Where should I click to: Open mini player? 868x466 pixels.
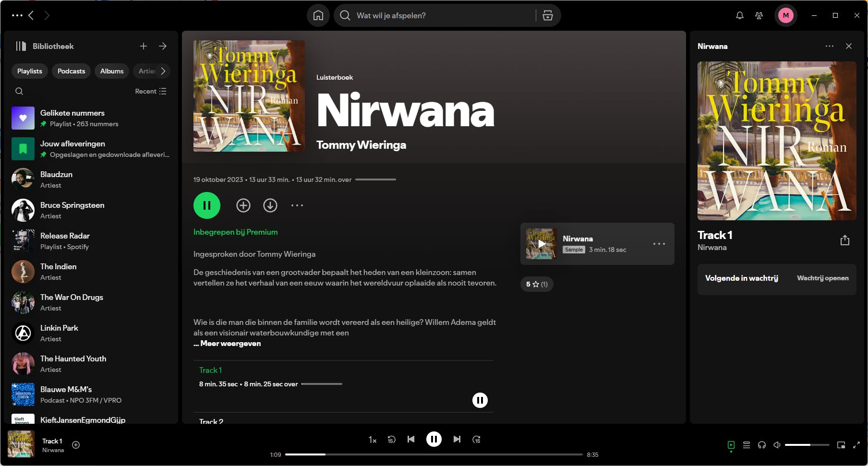pyautogui.click(x=841, y=445)
